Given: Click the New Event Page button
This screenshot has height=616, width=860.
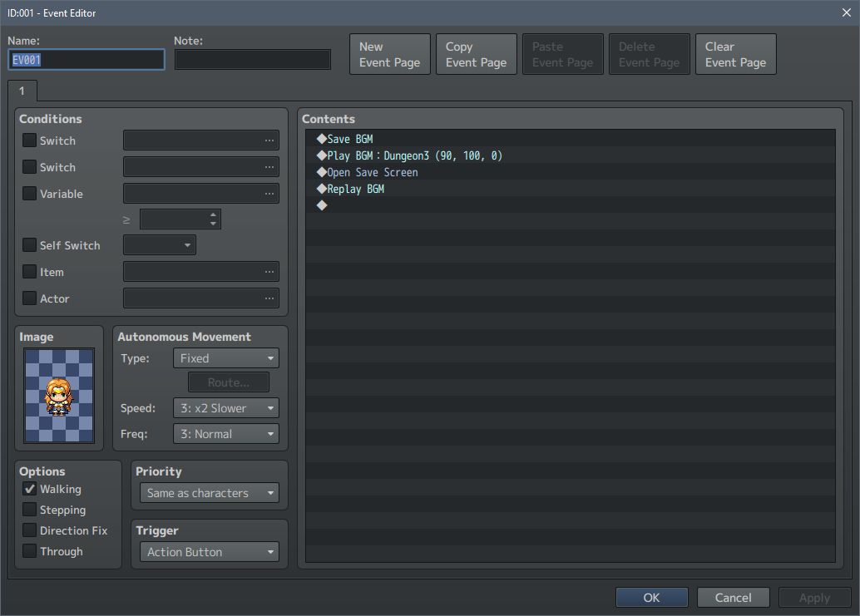Looking at the screenshot, I should 390,54.
